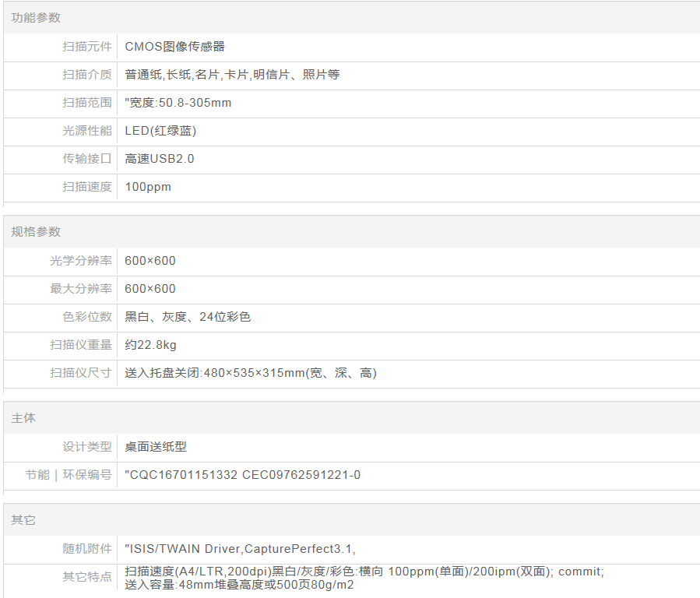Click the 高速USB2.0 interface value

coord(160,159)
